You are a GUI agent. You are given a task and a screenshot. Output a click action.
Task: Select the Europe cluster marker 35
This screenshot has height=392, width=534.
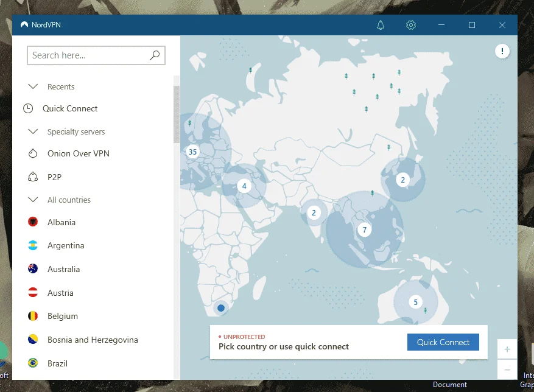192,152
